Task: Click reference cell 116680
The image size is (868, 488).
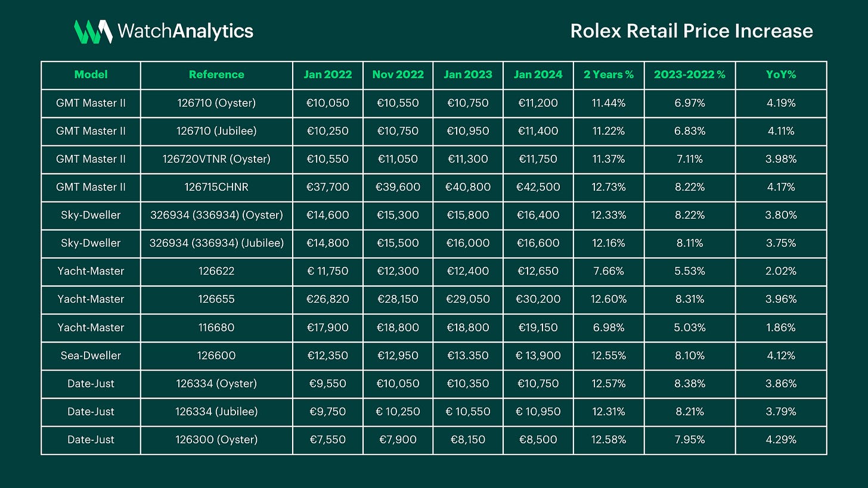Action: click(216, 327)
